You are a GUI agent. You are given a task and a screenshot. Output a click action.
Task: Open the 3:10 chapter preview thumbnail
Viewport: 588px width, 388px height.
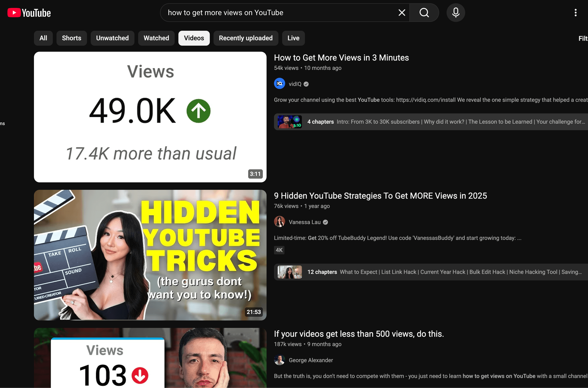point(290,122)
